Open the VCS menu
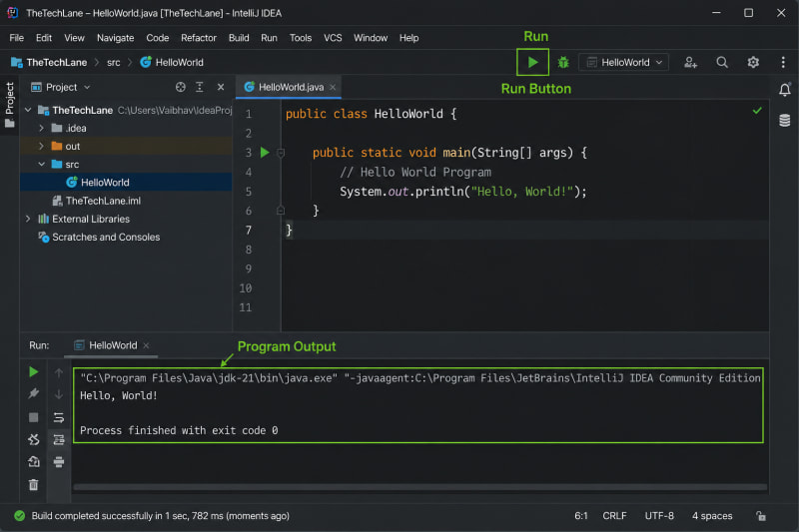The image size is (799, 532). (x=333, y=38)
